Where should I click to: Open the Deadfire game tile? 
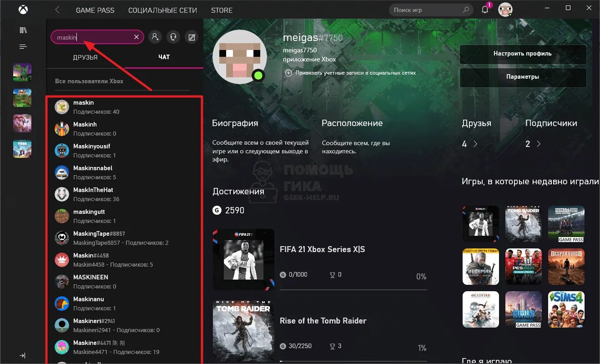481,309
